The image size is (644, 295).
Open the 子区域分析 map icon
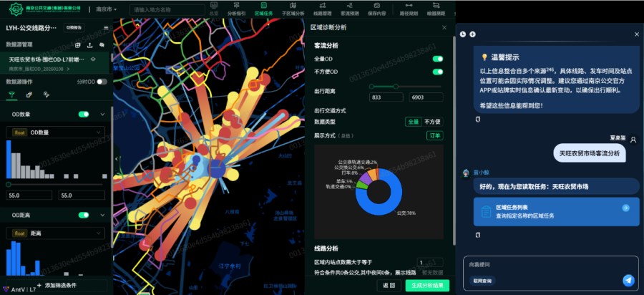coord(293,5)
